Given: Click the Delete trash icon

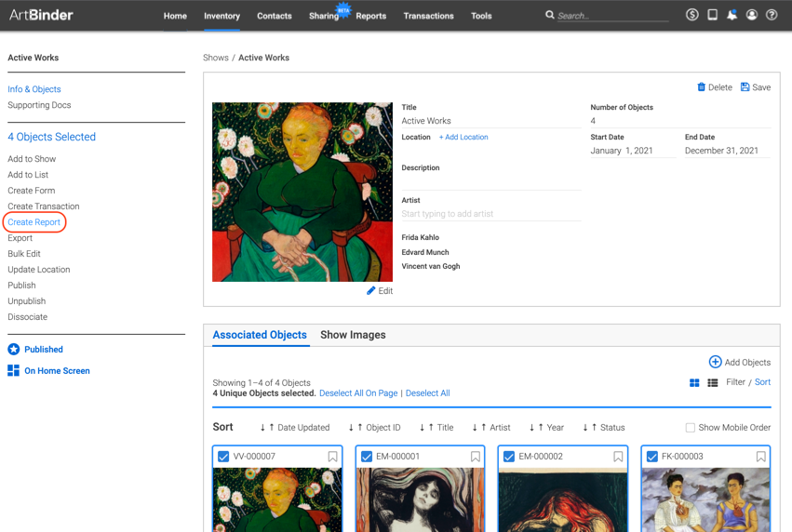Looking at the screenshot, I should point(701,86).
